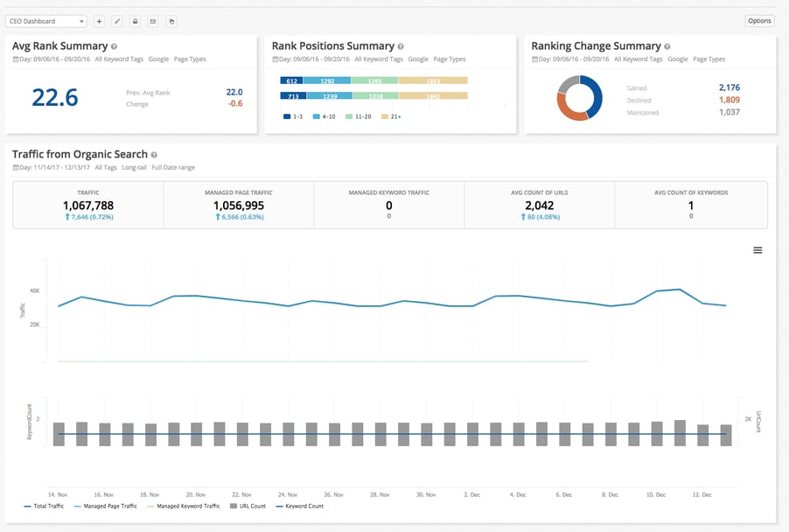This screenshot has height=532, width=789.
Task: Click Long-tail filter in Traffic from Organic Search
Action: [x=135, y=167]
